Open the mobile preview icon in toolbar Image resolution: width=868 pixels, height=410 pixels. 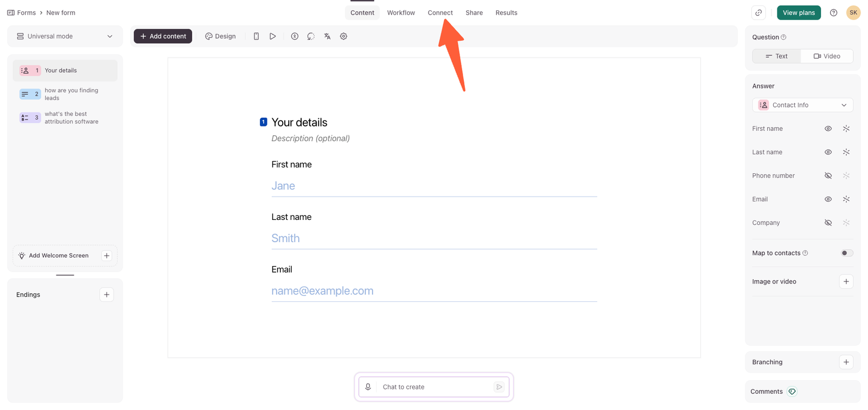click(256, 36)
